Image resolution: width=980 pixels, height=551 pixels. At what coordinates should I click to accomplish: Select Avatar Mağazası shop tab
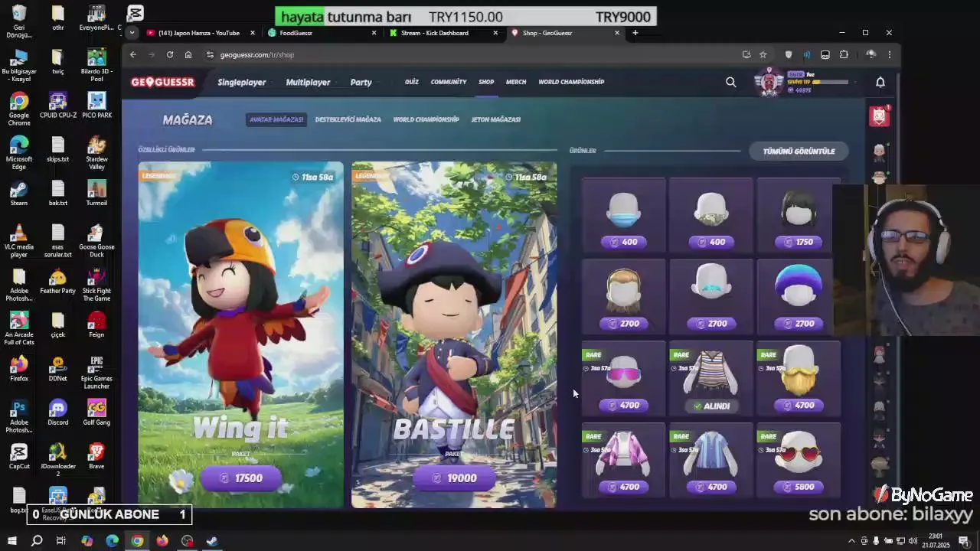click(276, 119)
